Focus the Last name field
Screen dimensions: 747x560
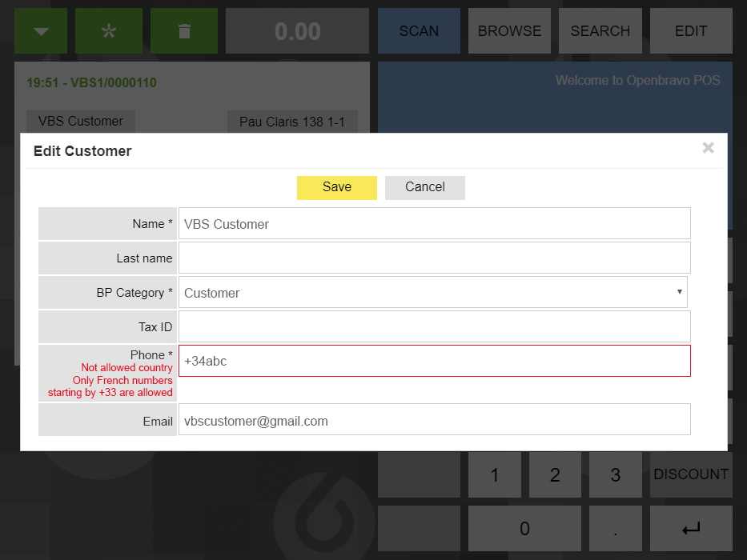tap(434, 258)
